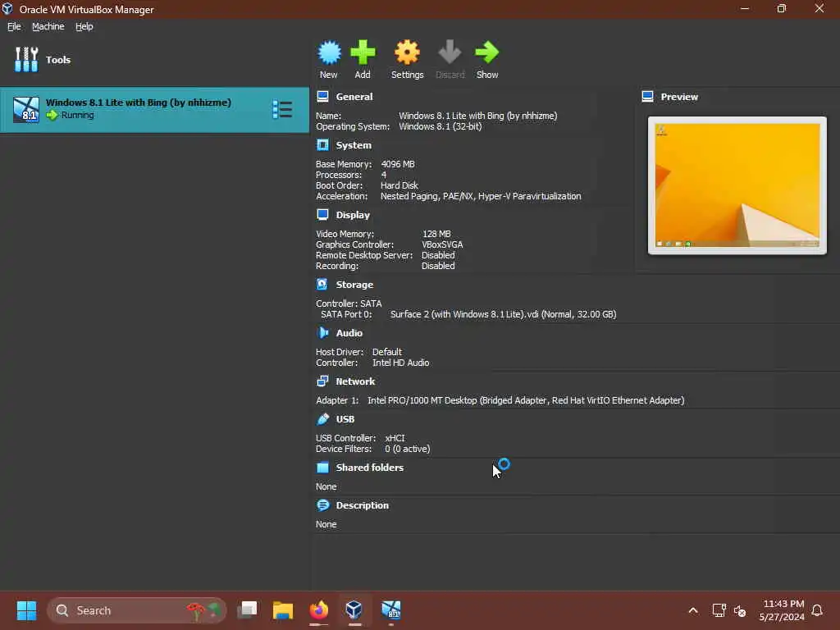
Task: Open System settings via its heading
Action: coord(354,145)
